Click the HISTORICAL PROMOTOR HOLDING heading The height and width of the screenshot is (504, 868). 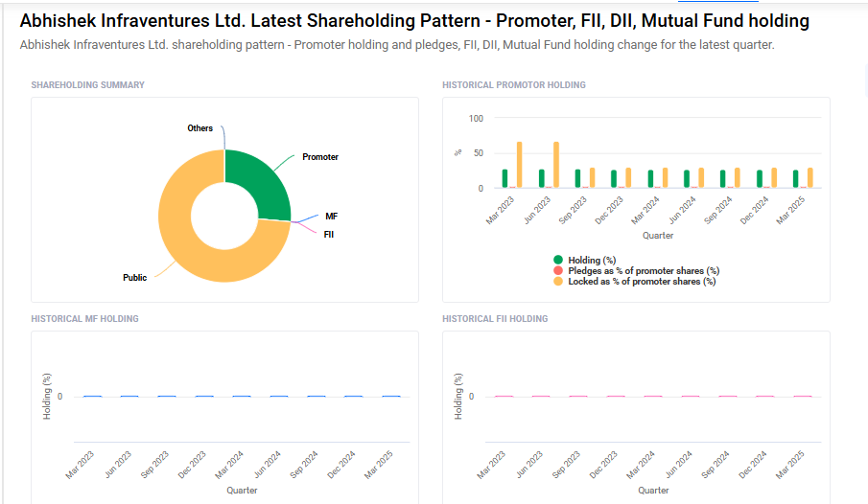[x=514, y=85]
